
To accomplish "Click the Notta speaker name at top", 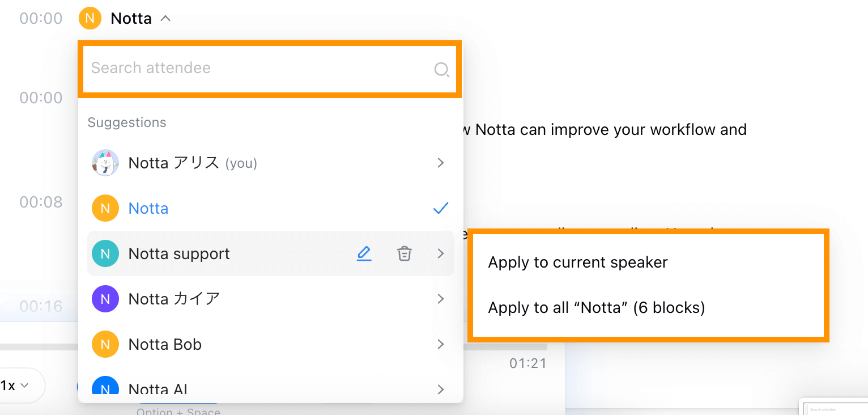I will [131, 19].
